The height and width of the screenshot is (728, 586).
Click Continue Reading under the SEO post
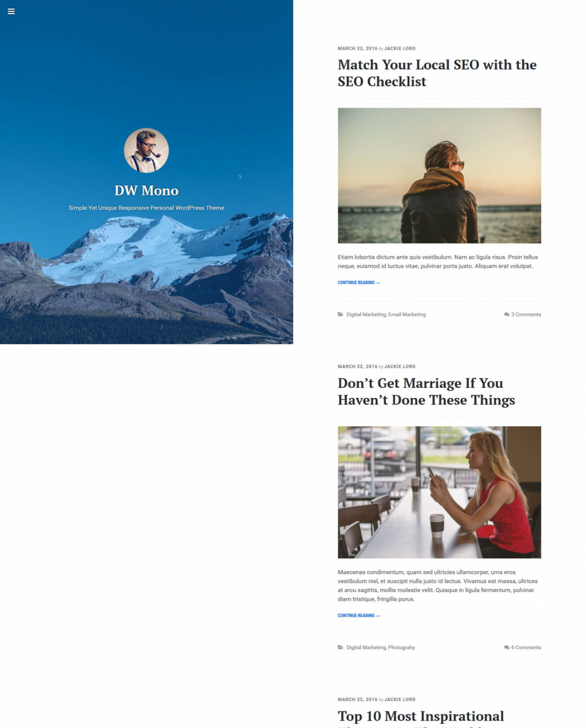359,283
